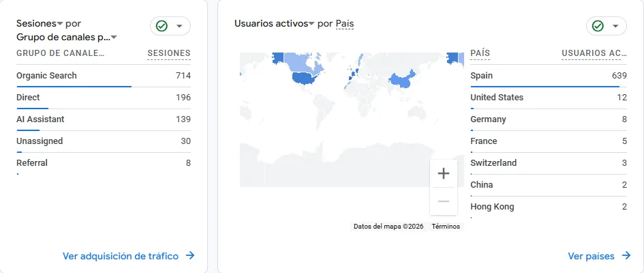Click the 714 sessions value
The image size is (644, 273).
183,76
